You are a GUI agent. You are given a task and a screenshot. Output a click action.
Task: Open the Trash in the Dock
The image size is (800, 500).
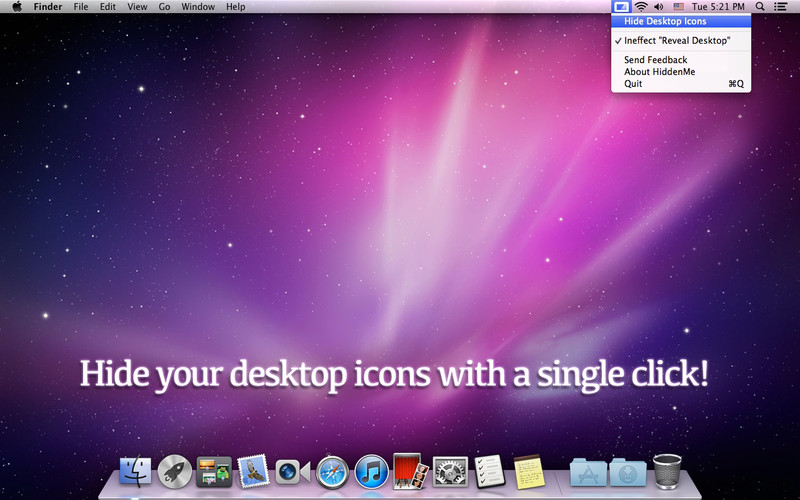point(667,471)
